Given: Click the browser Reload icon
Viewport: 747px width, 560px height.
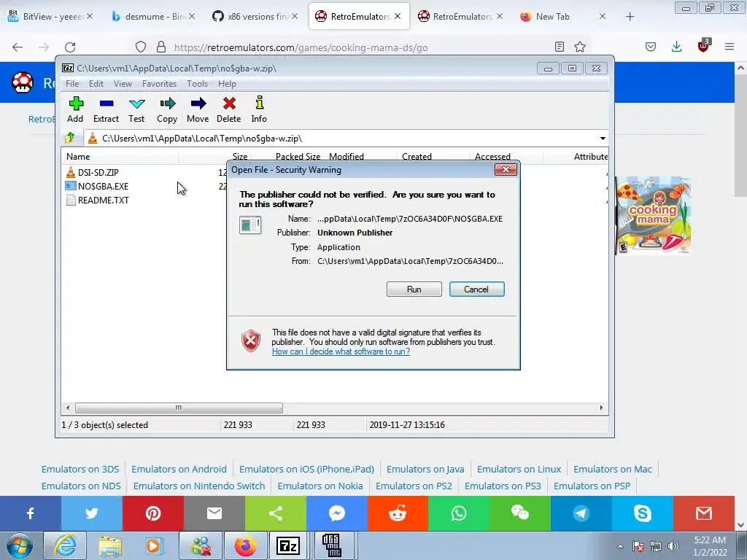Looking at the screenshot, I should (x=70, y=47).
